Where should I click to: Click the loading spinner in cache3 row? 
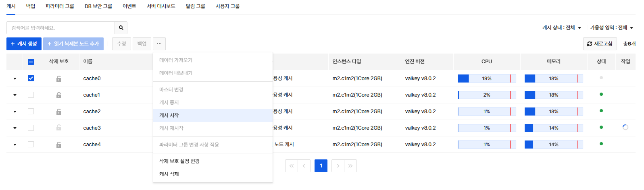pyautogui.click(x=625, y=127)
